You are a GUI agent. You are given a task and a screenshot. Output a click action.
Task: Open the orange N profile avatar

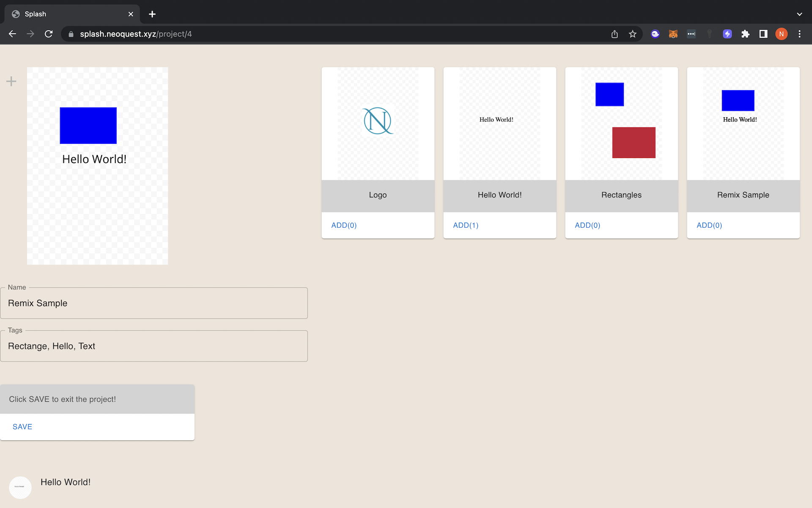pyautogui.click(x=781, y=34)
